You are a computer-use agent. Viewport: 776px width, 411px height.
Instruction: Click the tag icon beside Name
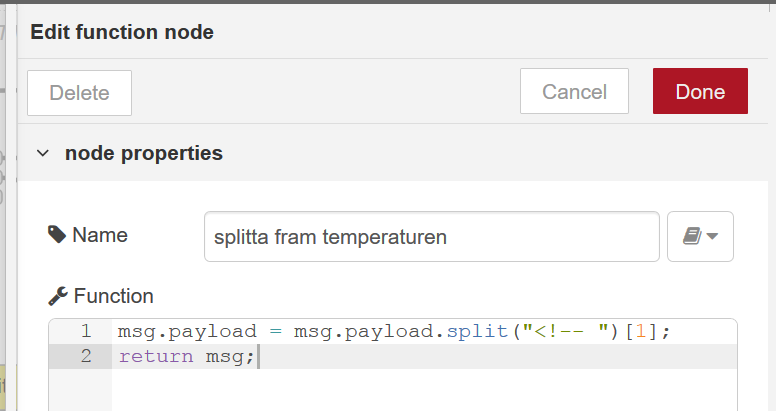click(x=56, y=235)
